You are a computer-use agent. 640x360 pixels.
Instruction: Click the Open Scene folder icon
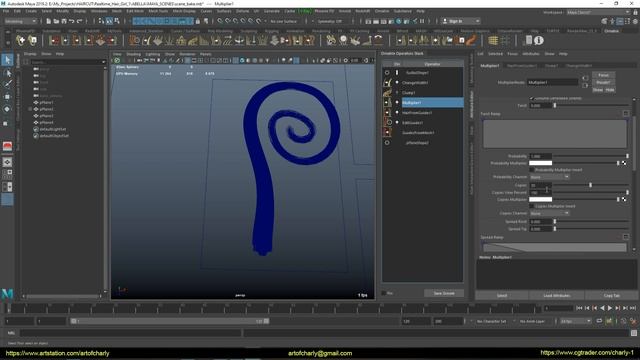click(56, 21)
